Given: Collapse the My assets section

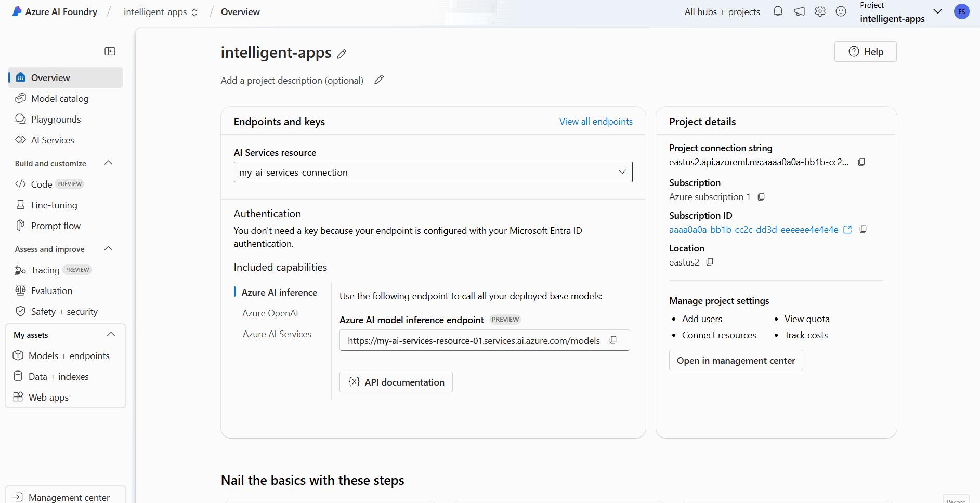Looking at the screenshot, I should click(x=111, y=335).
